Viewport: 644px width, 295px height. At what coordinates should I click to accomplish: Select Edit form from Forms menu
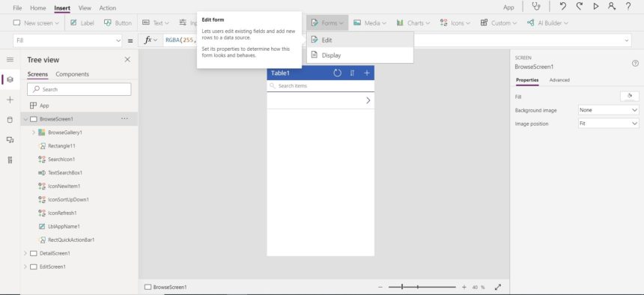(x=359, y=40)
